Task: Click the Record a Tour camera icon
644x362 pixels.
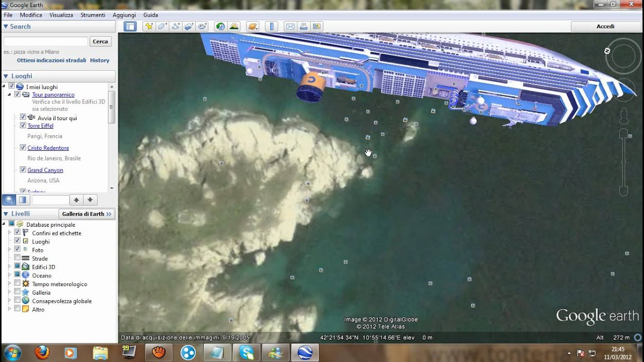Action: [x=203, y=27]
